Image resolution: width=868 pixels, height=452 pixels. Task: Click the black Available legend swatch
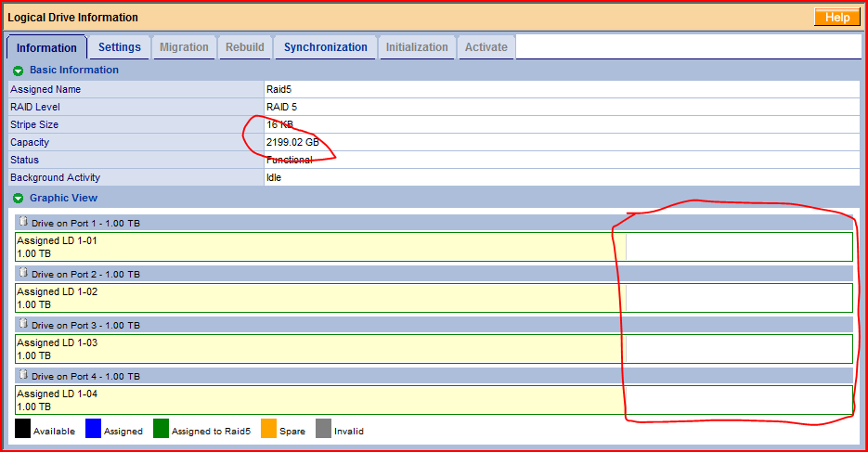(22, 429)
